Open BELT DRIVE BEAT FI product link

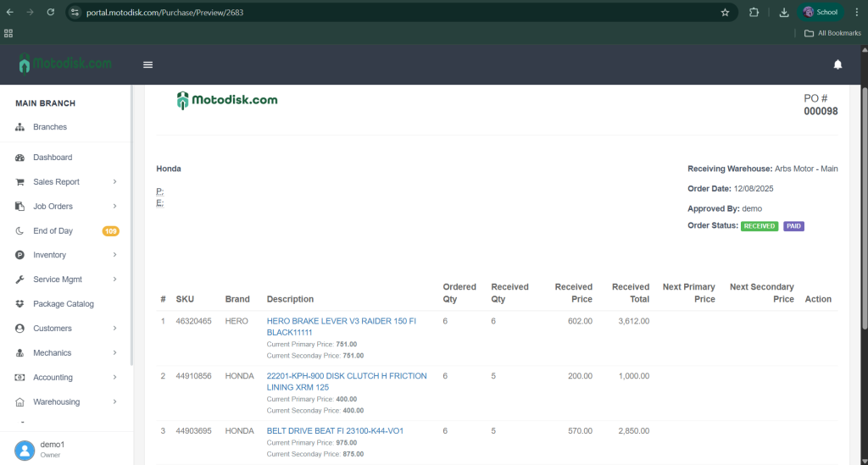coord(335,431)
